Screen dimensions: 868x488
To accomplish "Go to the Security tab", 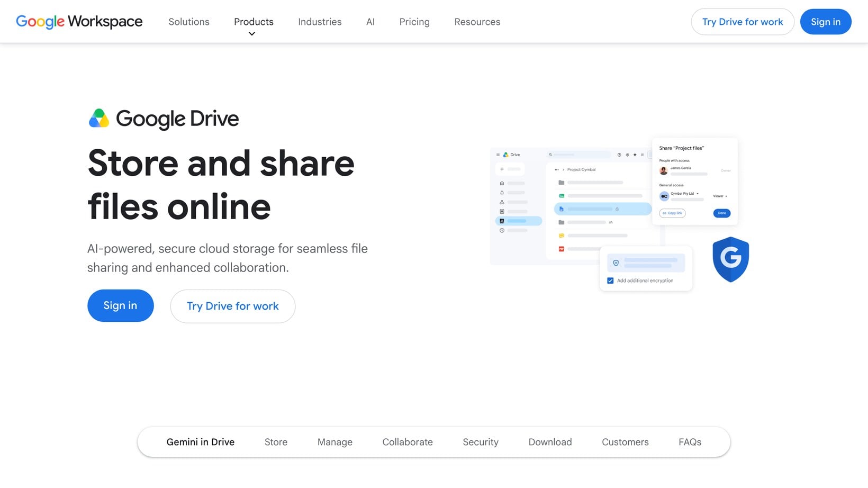I will click(481, 442).
